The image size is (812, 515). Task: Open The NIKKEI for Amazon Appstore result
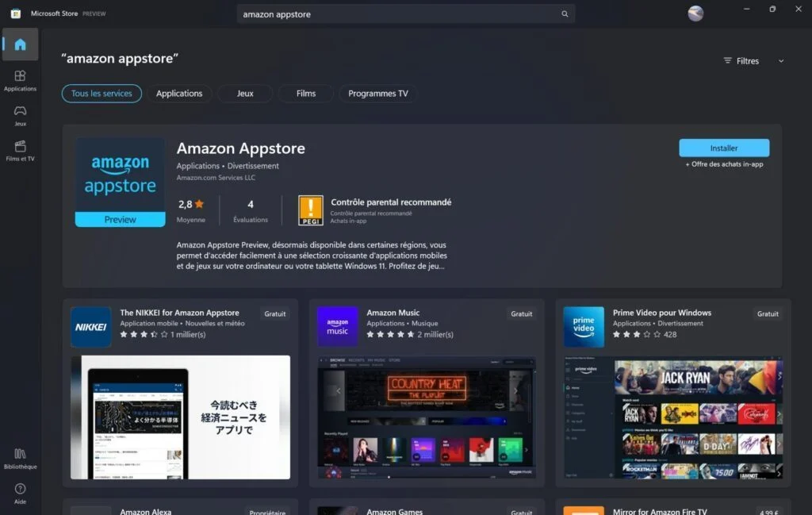(180, 313)
